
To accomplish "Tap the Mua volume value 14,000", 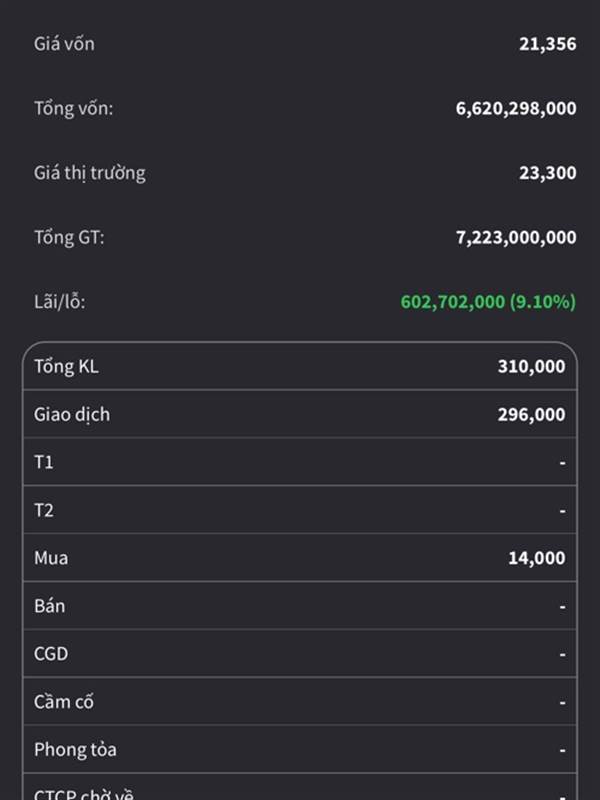I will coord(536,558).
